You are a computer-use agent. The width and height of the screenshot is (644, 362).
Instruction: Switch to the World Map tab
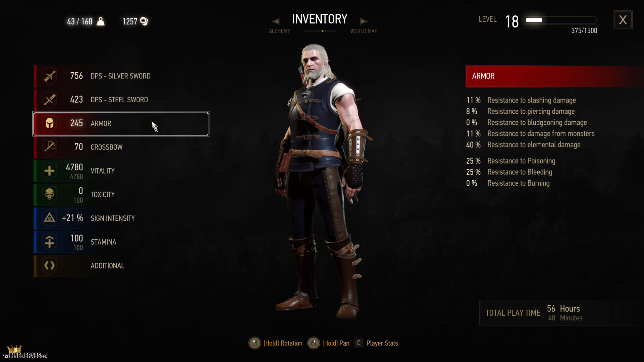(x=364, y=31)
